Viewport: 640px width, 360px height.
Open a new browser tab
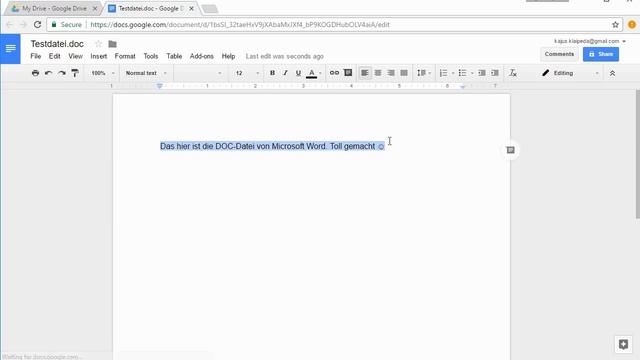(x=210, y=9)
